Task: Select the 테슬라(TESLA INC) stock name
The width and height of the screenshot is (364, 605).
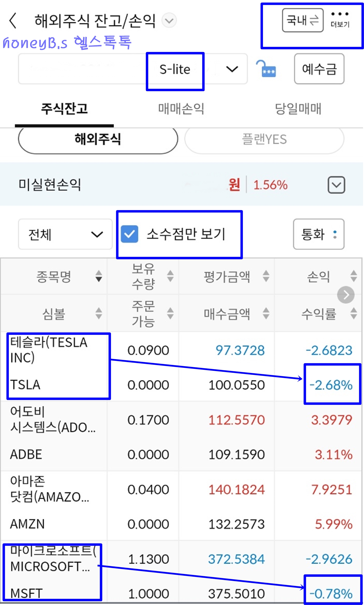Action: point(49,350)
